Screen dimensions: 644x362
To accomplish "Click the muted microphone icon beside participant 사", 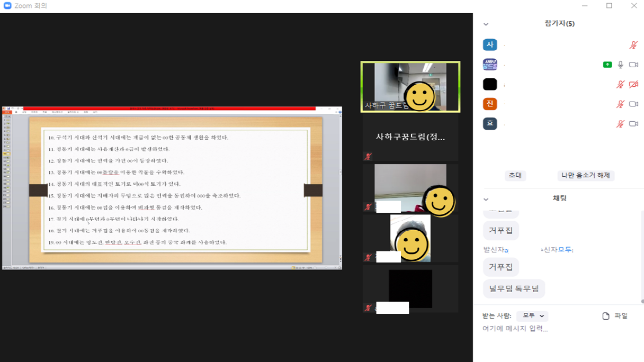I will pos(633,45).
